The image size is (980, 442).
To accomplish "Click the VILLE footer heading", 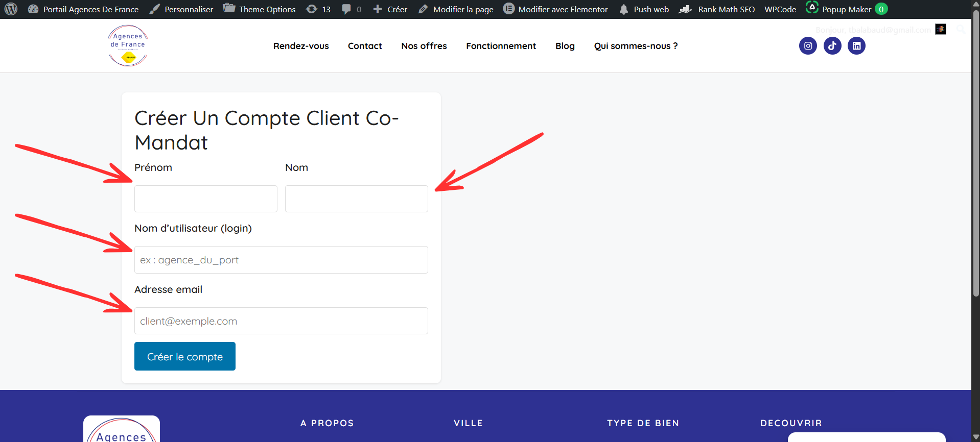I will (468, 423).
